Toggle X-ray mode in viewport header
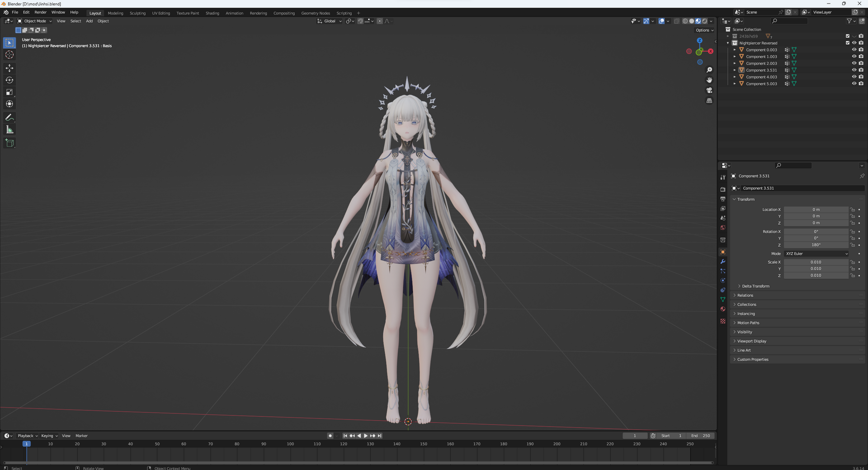 click(x=676, y=21)
